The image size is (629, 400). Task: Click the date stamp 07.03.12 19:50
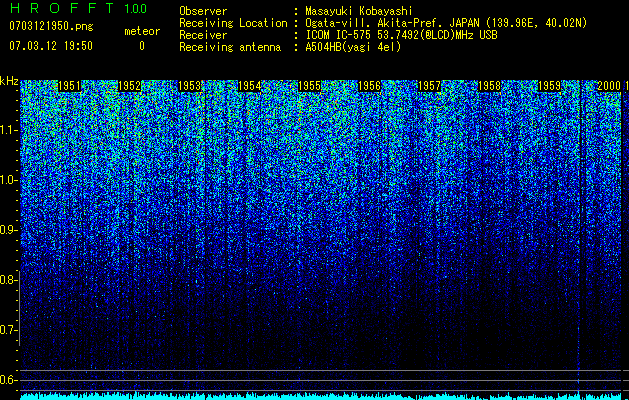pos(51,46)
